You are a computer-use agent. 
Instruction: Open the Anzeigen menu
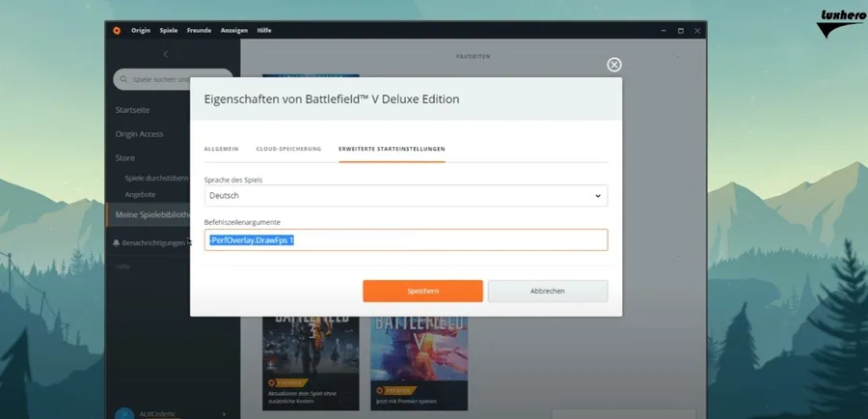pos(234,31)
